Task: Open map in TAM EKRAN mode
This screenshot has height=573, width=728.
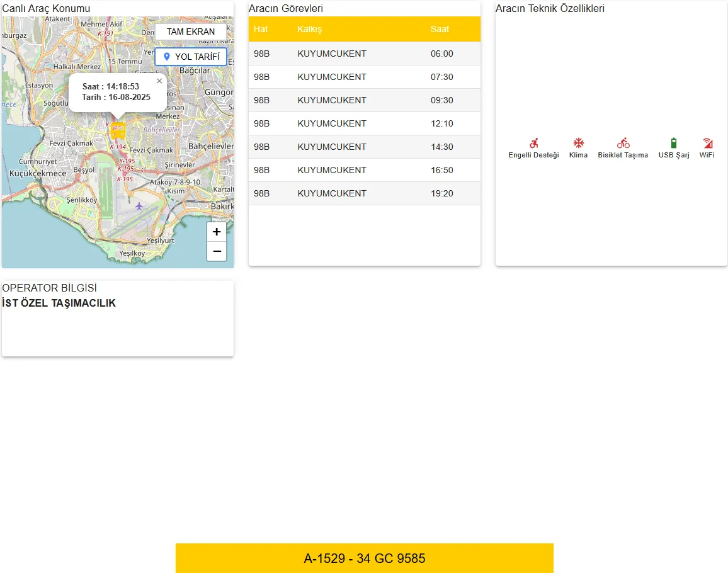Action: [x=191, y=31]
